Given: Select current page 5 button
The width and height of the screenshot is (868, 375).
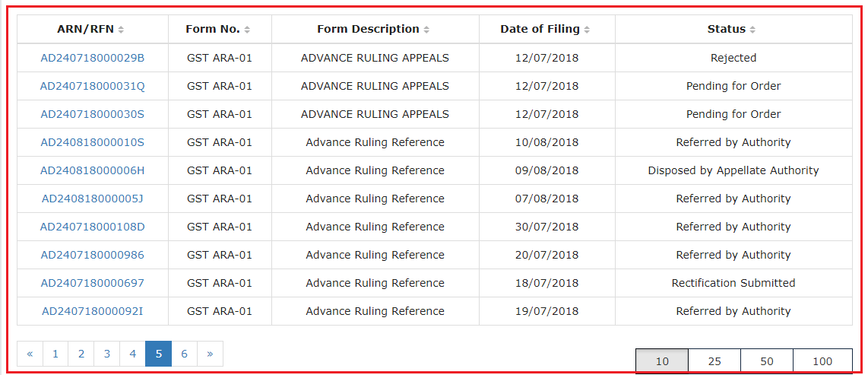Looking at the screenshot, I should coord(158,354).
